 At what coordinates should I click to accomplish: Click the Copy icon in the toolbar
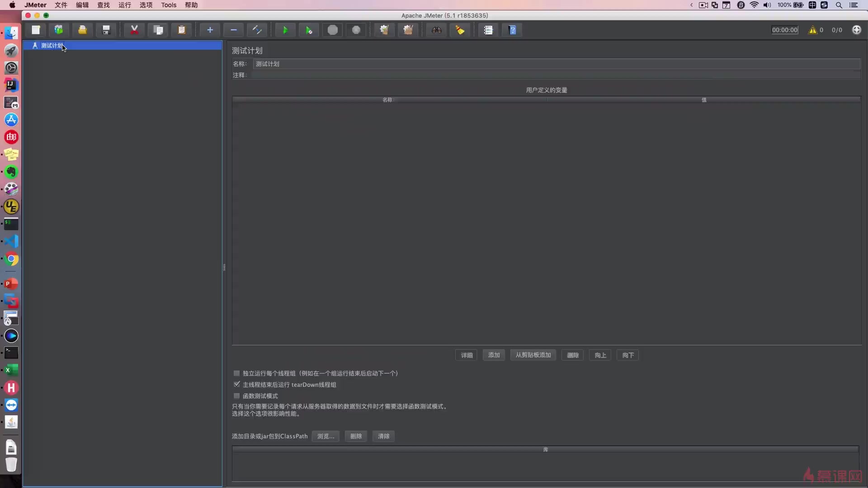(158, 30)
